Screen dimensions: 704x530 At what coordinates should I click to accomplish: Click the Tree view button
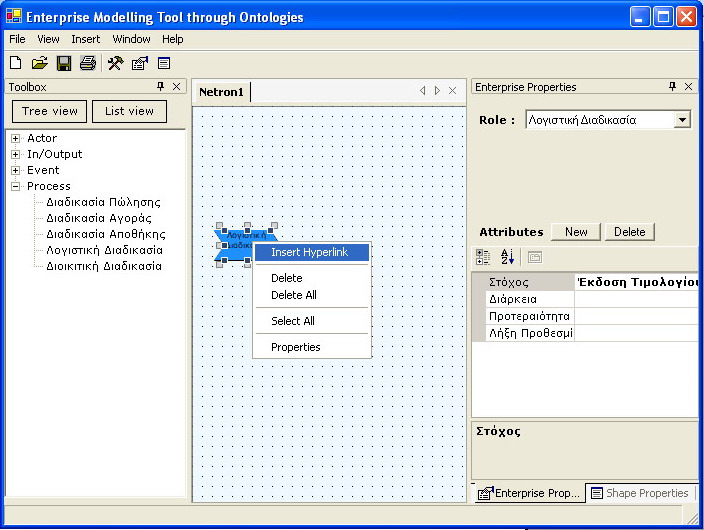(49, 111)
